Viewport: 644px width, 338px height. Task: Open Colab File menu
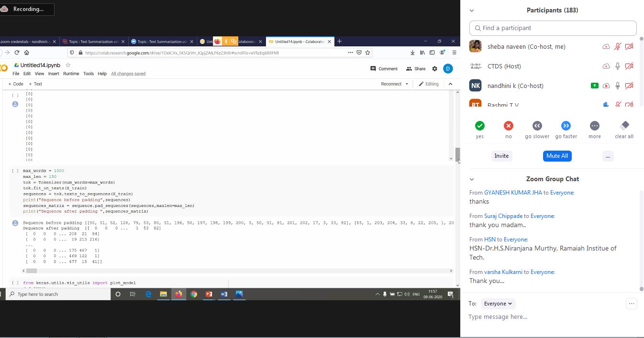tap(16, 74)
